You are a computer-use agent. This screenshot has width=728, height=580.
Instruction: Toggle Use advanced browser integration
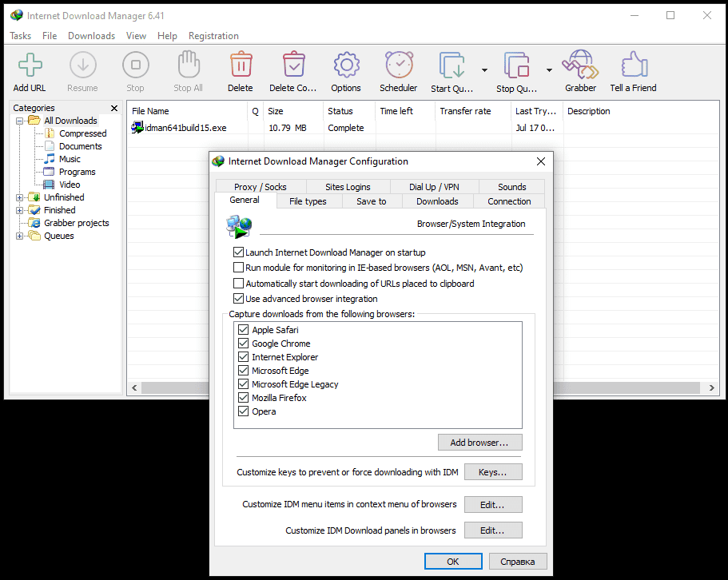238,298
